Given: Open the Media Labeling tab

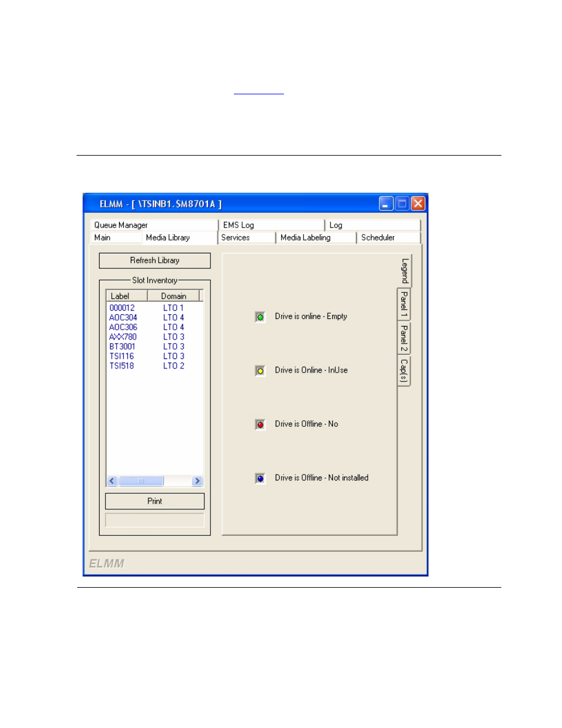Looking at the screenshot, I should (316, 238).
